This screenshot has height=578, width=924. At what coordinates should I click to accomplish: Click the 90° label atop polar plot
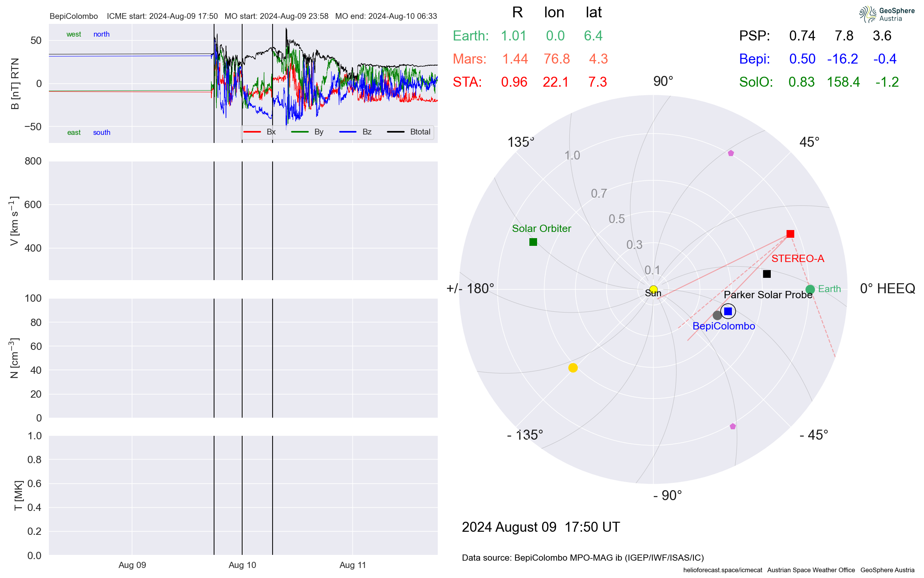[x=663, y=81]
